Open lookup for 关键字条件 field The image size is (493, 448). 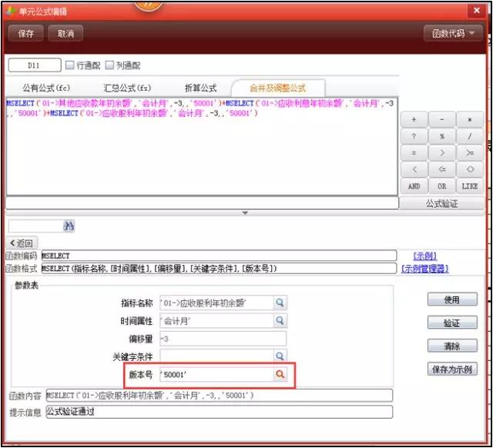(280, 356)
